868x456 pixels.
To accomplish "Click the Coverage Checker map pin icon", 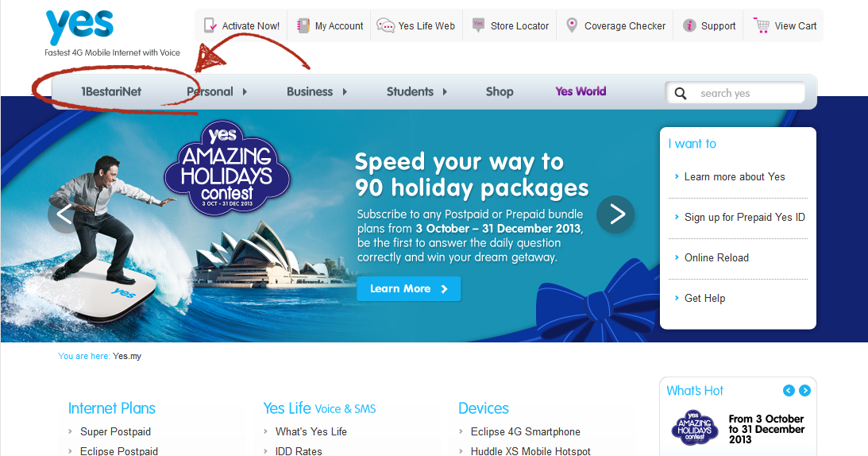I will point(572,25).
